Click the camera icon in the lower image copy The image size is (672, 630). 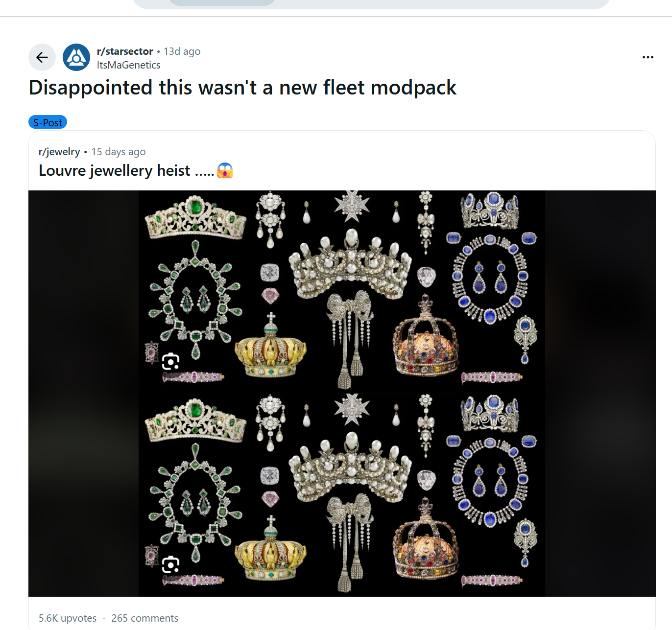(x=170, y=563)
